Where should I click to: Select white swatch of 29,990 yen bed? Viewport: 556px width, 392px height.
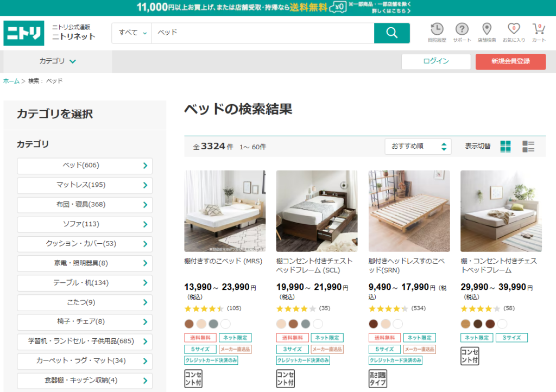coord(502,324)
